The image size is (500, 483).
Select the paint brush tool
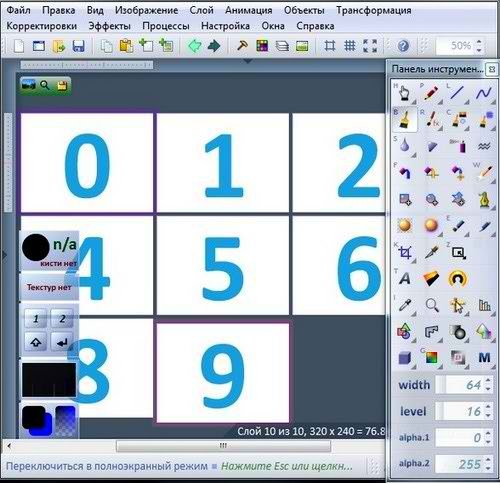click(x=404, y=119)
